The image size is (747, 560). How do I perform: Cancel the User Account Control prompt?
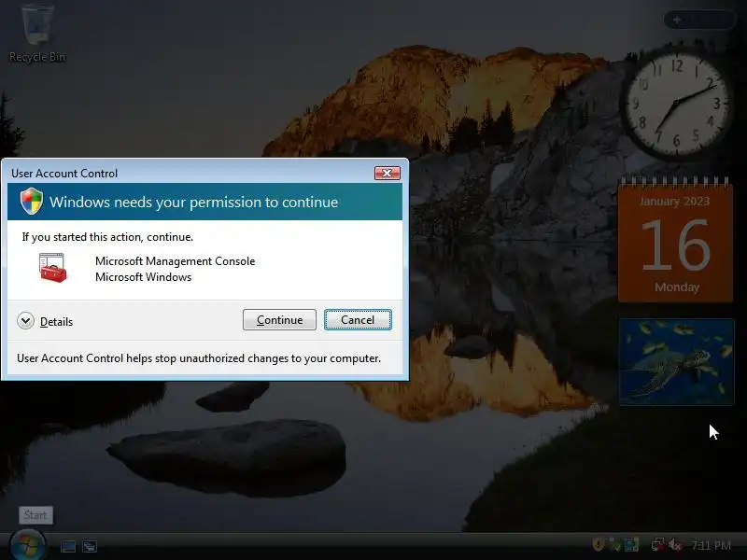click(358, 319)
